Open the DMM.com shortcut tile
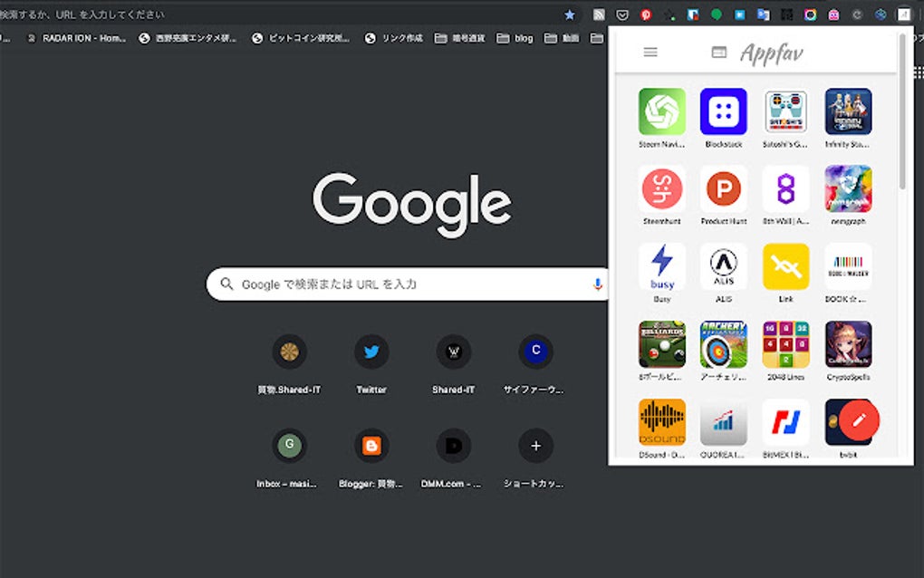The width and height of the screenshot is (924, 578). coord(453,458)
